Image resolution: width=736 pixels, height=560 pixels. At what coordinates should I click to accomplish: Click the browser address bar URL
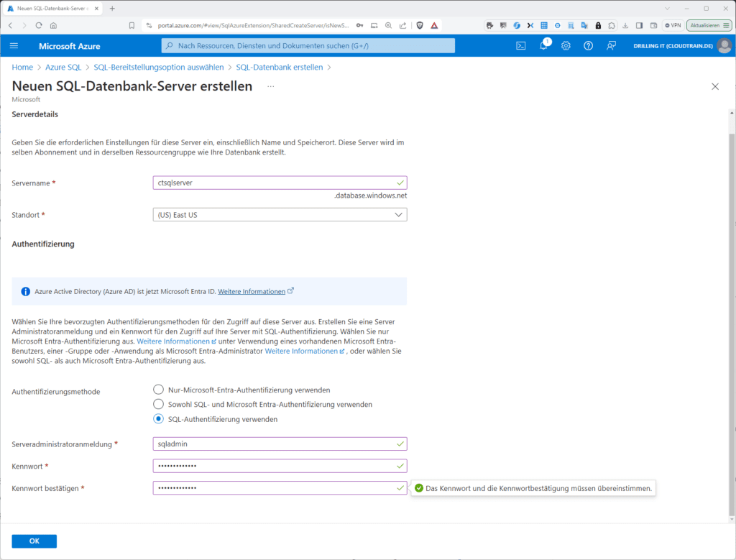click(x=253, y=25)
